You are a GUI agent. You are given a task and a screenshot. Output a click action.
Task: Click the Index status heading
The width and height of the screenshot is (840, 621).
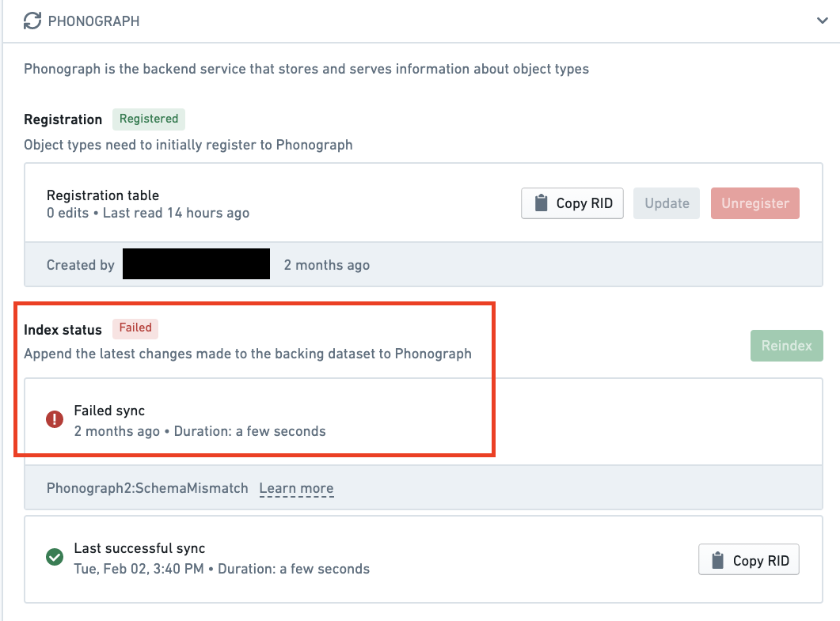(x=63, y=330)
